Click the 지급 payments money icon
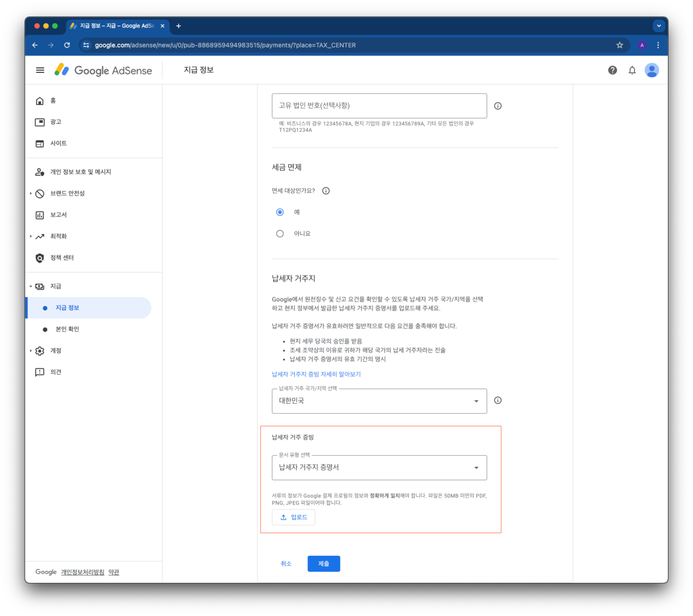Image resolution: width=693 pixels, height=616 pixels. tap(40, 286)
